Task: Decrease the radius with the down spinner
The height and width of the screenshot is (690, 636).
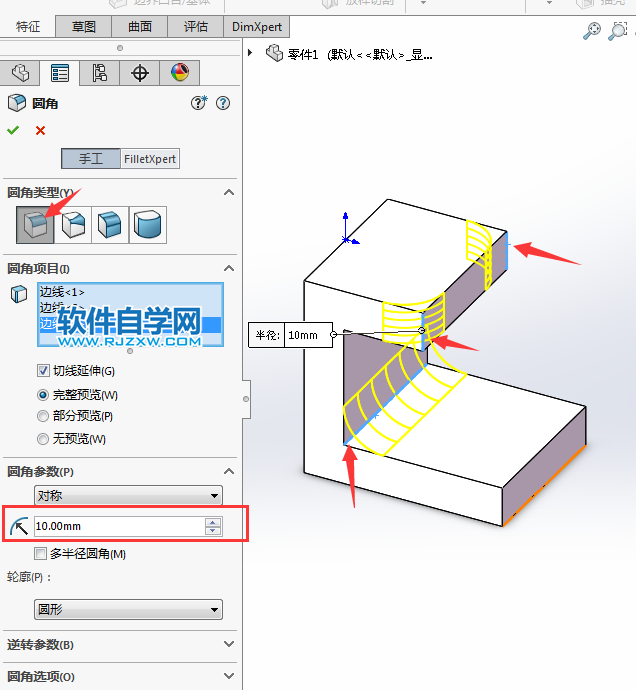Action: pos(213,530)
